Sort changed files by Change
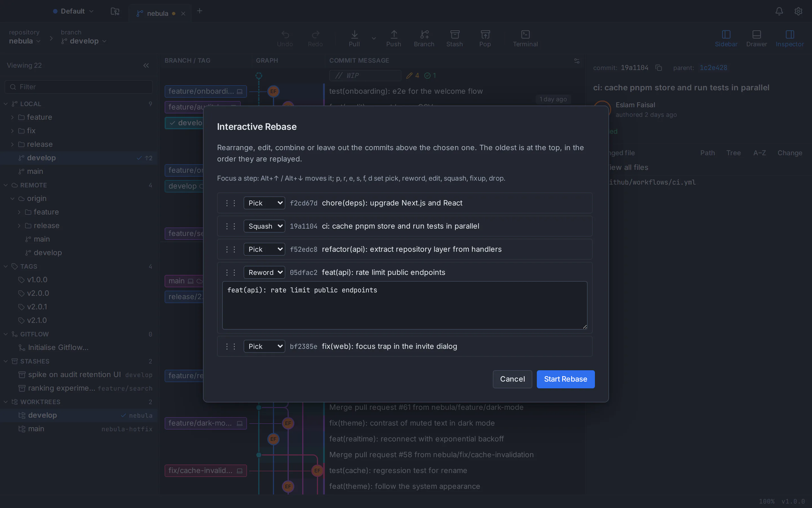The width and height of the screenshot is (812, 508). tap(790, 153)
